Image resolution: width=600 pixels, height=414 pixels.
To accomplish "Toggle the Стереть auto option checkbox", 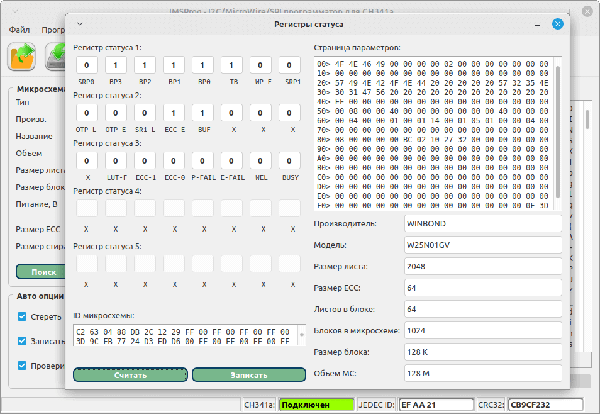I will (x=23, y=318).
